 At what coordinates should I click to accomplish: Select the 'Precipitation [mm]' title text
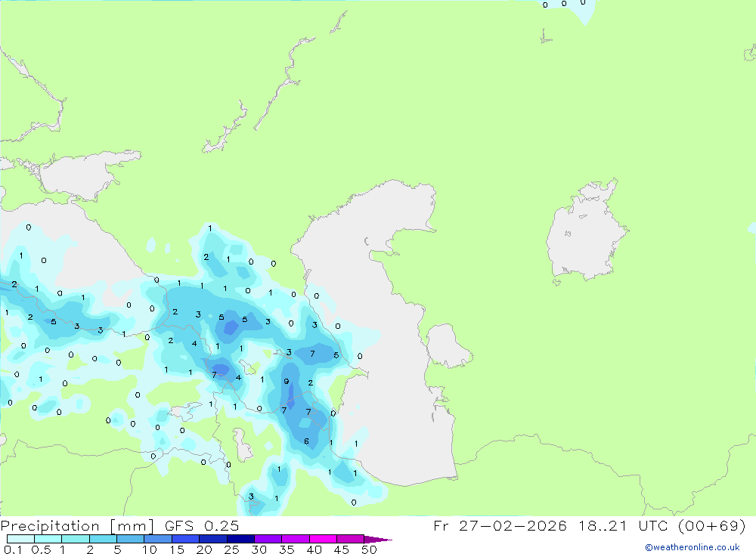point(77,525)
